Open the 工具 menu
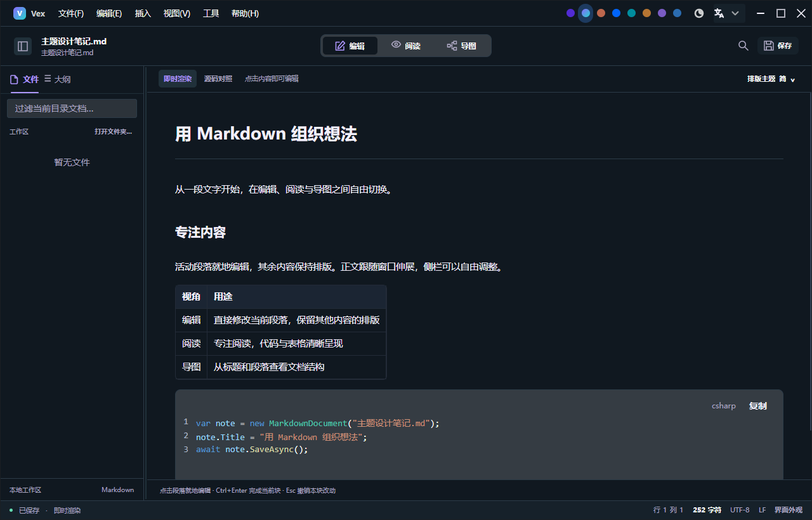812x520 pixels. [x=211, y=13]
